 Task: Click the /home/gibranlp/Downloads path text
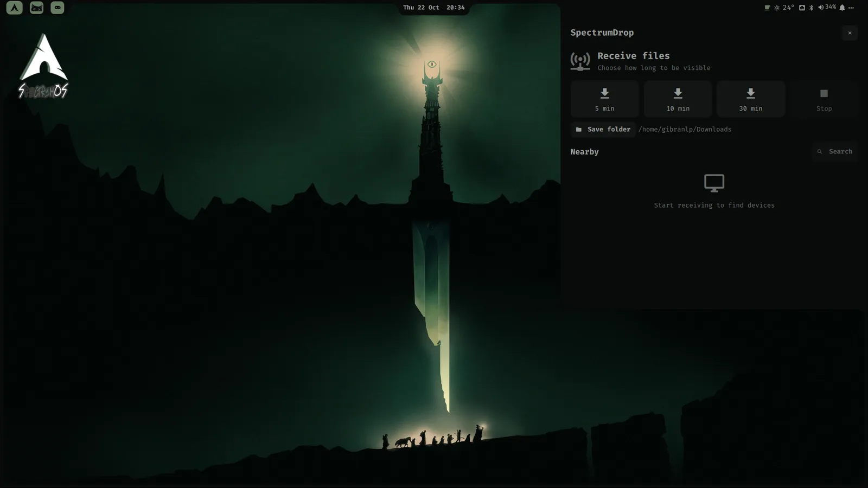(685, 130)
